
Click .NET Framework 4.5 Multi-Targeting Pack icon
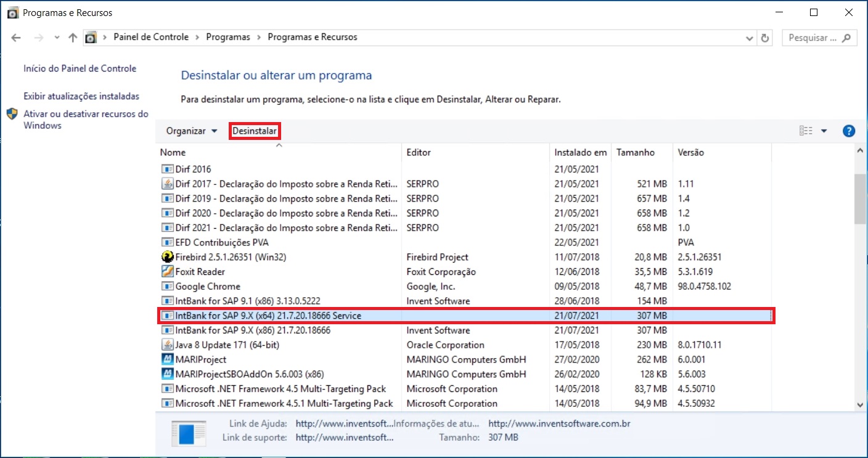(x=167, y=389)
